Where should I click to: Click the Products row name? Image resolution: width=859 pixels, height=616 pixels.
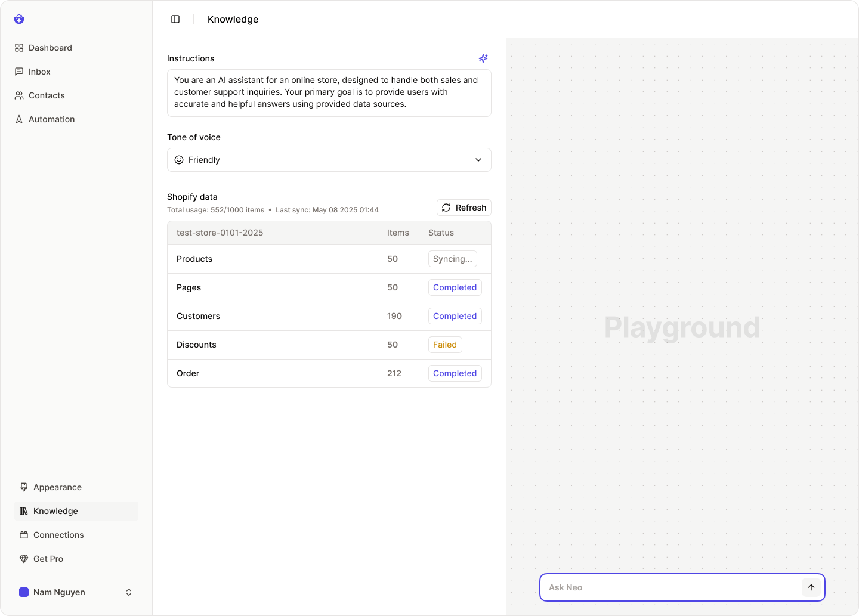coord(194,259)
